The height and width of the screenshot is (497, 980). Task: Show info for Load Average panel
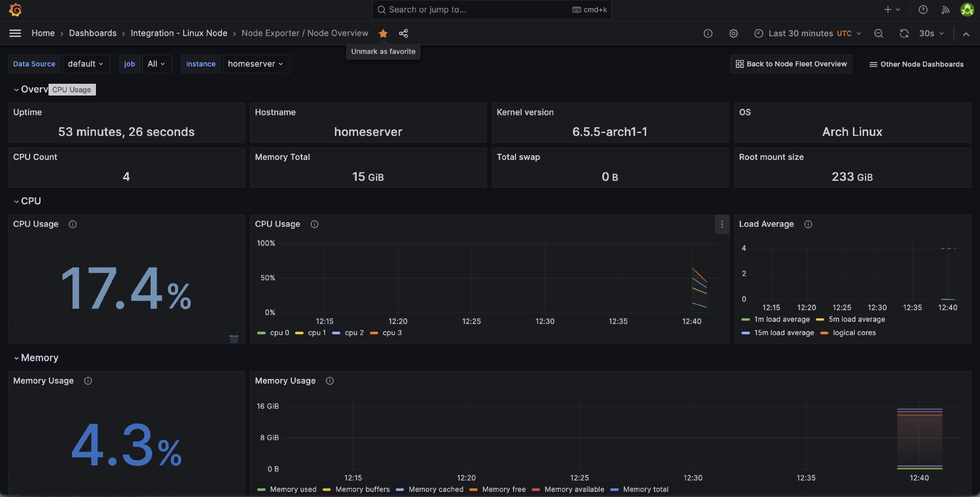808,224
